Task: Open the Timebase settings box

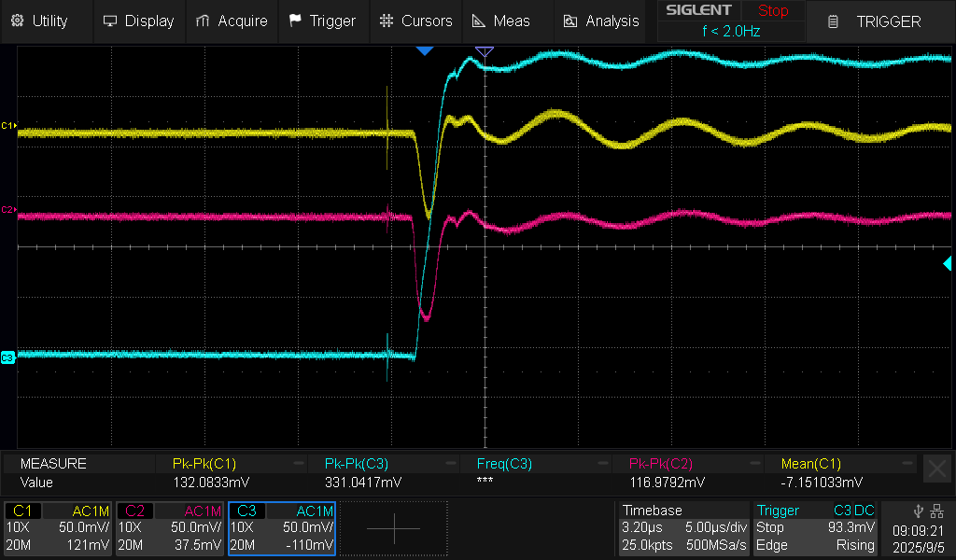Action: (684, 528)
